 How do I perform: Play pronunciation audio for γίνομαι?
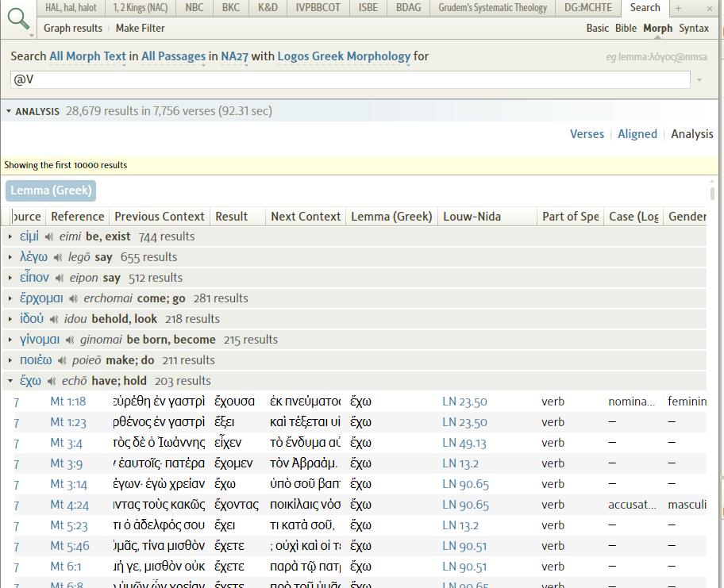(x=70, y=340)
